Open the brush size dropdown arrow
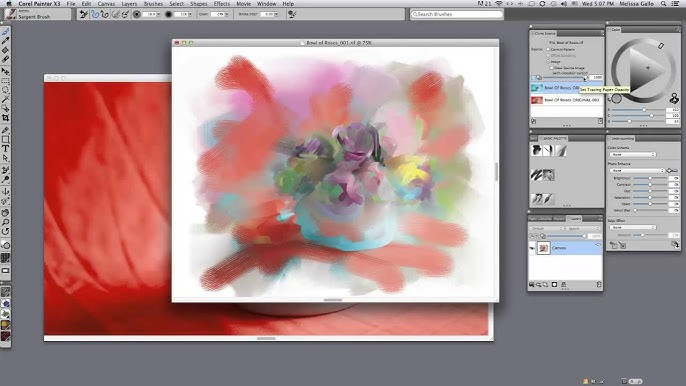Viewport: 686px width, 386px height. coord(158,14)
